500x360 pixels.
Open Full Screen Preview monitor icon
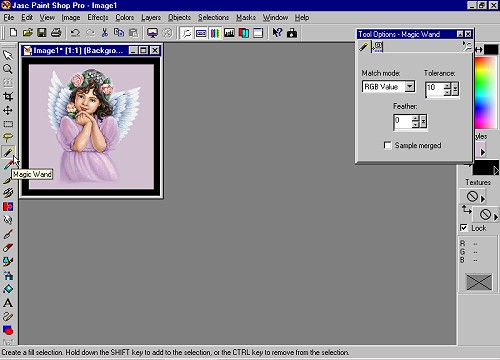(152, 33)
